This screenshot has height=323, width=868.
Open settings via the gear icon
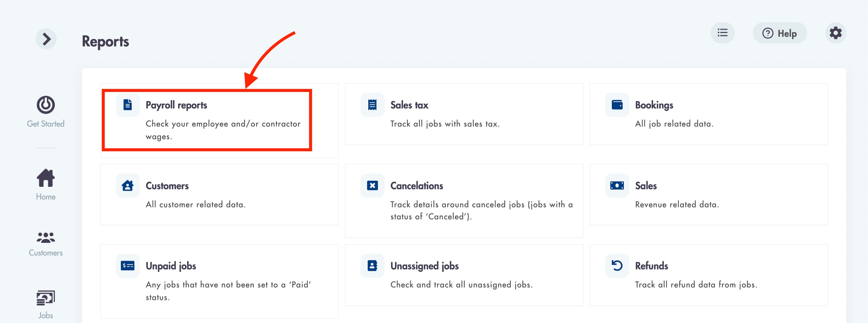(835, 33)
